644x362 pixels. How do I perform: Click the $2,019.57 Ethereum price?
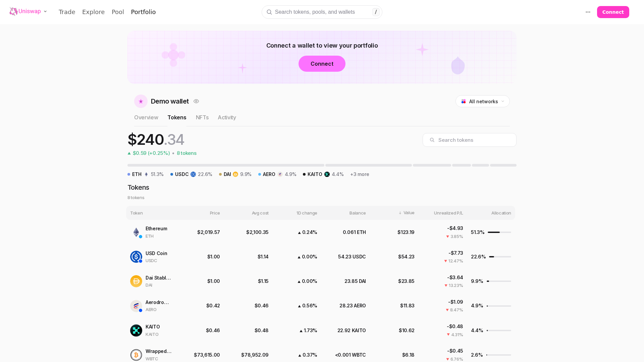click(209, 232)
